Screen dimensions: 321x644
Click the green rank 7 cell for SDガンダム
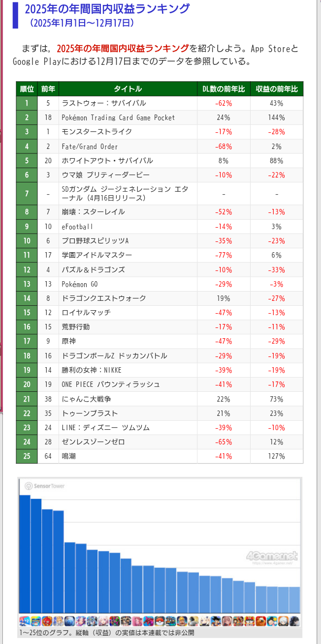(x=28, y=194)
